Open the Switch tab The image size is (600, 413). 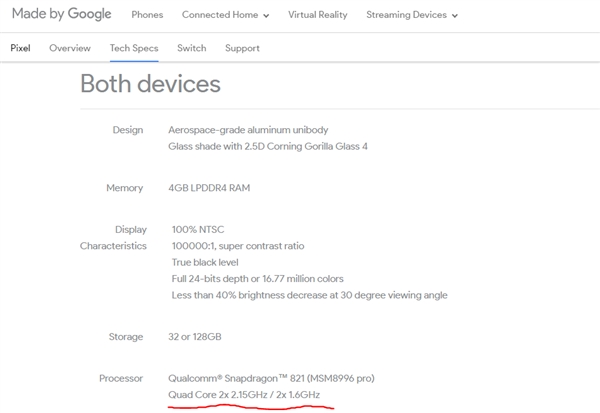pyautogui.click(x=192, y=48)
